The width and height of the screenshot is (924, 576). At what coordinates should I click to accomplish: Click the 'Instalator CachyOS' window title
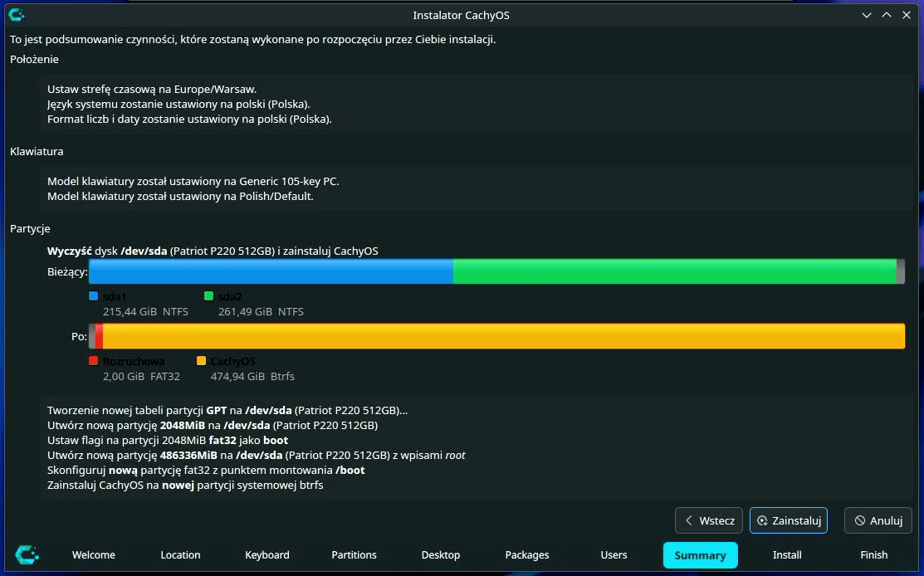pos(462,15)
